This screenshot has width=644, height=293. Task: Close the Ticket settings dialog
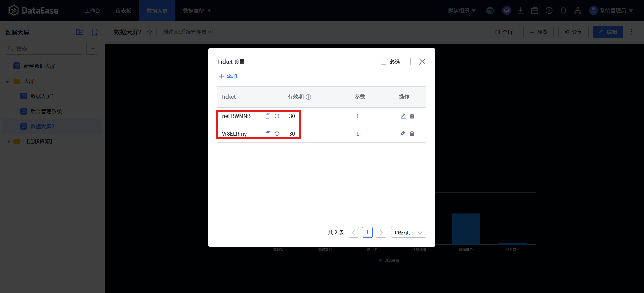coord(422,61)
